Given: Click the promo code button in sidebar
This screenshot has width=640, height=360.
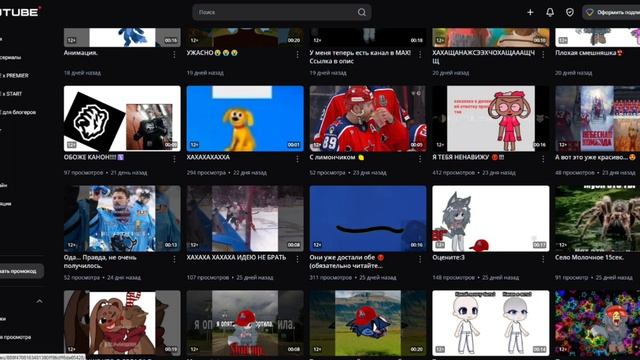Looking at the screenshot, I should (x=21, y=271).
